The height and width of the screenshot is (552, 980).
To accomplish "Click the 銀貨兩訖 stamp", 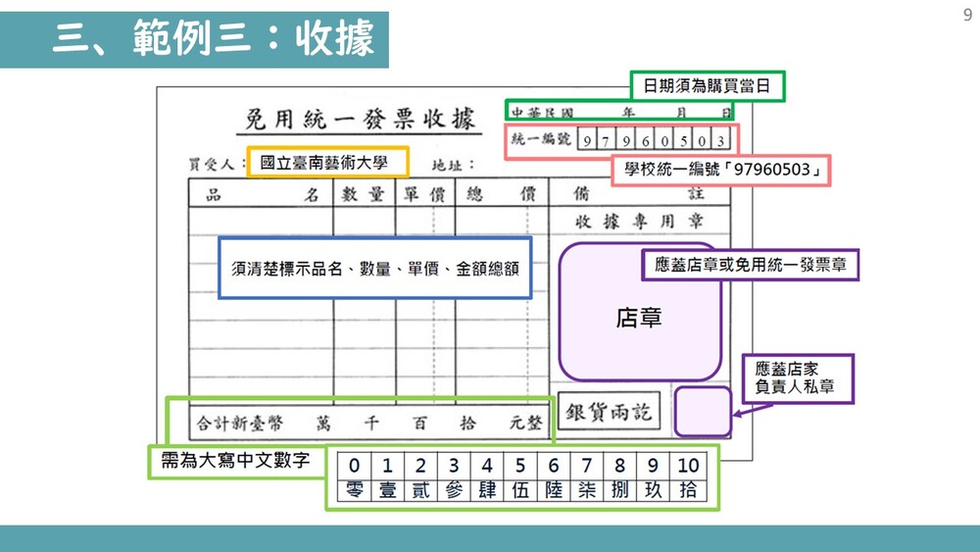I will [x=609, y=413].
